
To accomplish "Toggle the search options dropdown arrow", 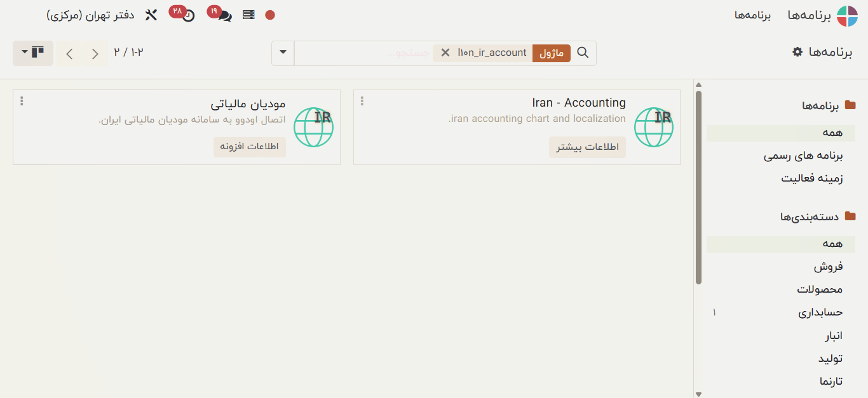I will pos(283,53).
